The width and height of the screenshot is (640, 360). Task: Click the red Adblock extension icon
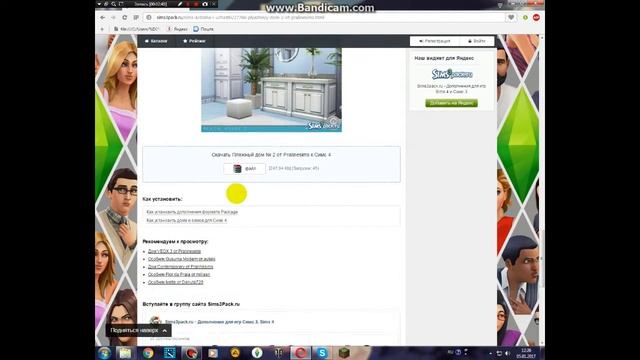(x=536, y=18)
